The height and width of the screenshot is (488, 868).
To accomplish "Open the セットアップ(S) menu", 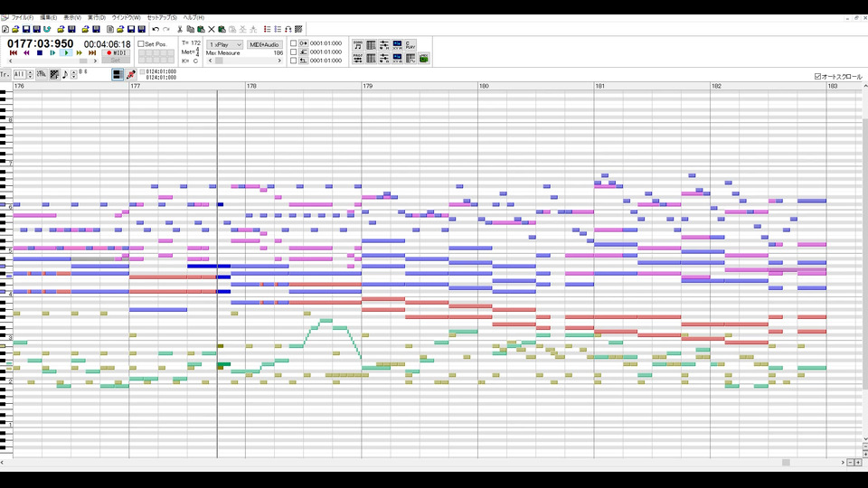I will [x=162, y=18].
